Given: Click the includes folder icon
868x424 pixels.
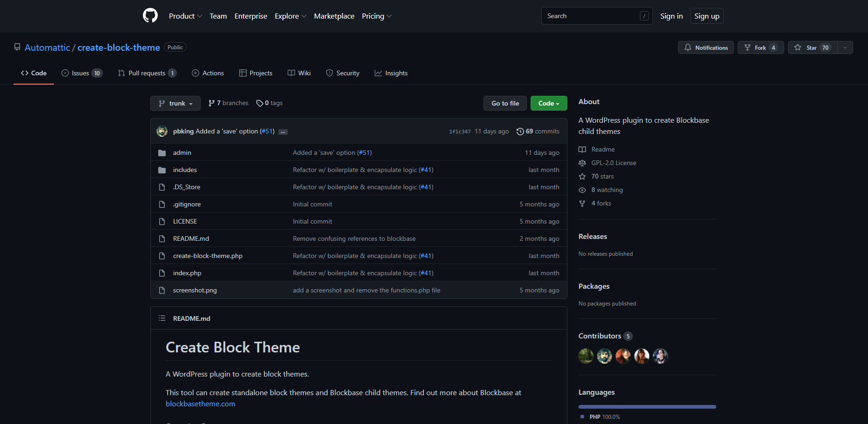Looking at the screenshot, I should (162, 170).
